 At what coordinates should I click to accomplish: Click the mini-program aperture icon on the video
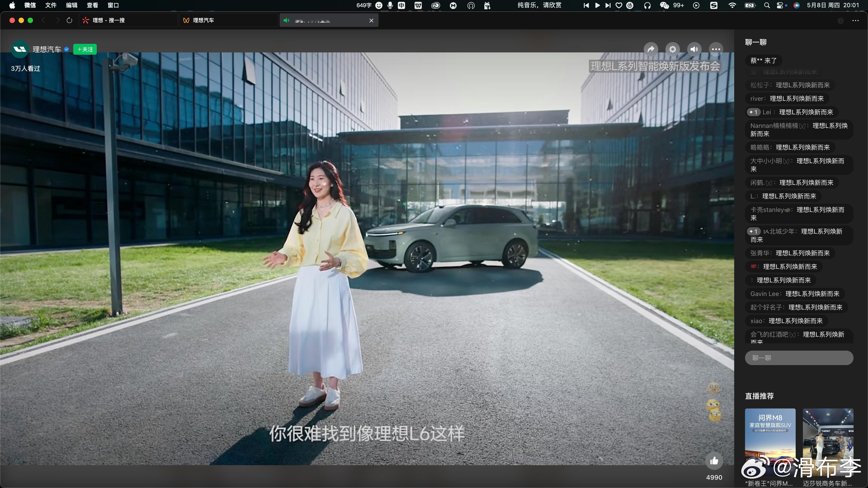[x=672, y=49]
